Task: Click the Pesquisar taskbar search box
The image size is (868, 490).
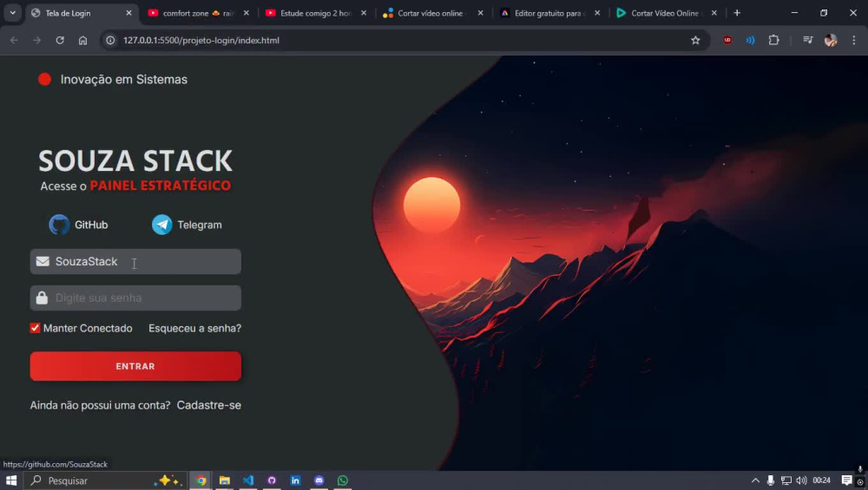Action: 105,480
